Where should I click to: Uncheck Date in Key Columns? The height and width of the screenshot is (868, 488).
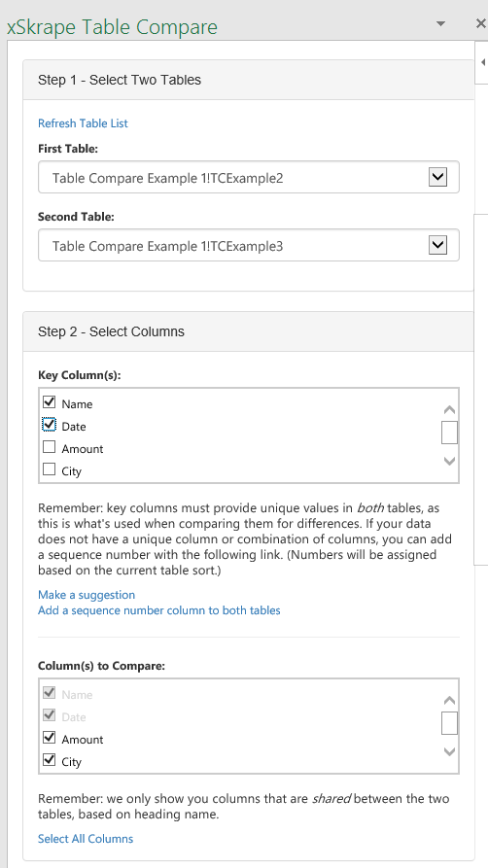pyautogui.click(x=50, y=425)
